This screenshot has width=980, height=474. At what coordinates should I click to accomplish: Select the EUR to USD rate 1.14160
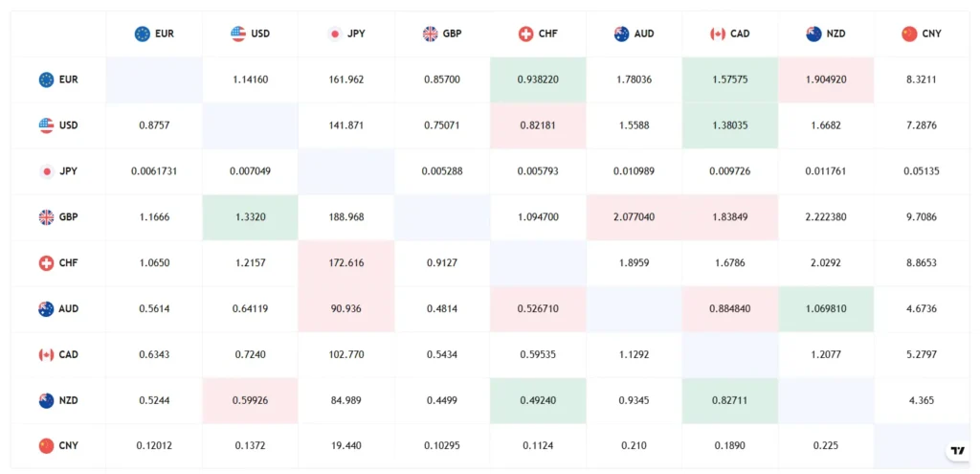click(250, 80)
